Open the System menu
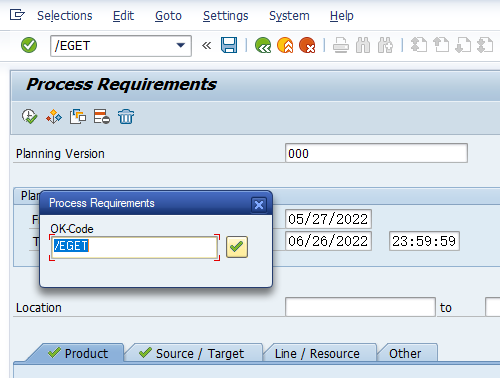Viewport: 500px width, 378px height. pos(289,16)
